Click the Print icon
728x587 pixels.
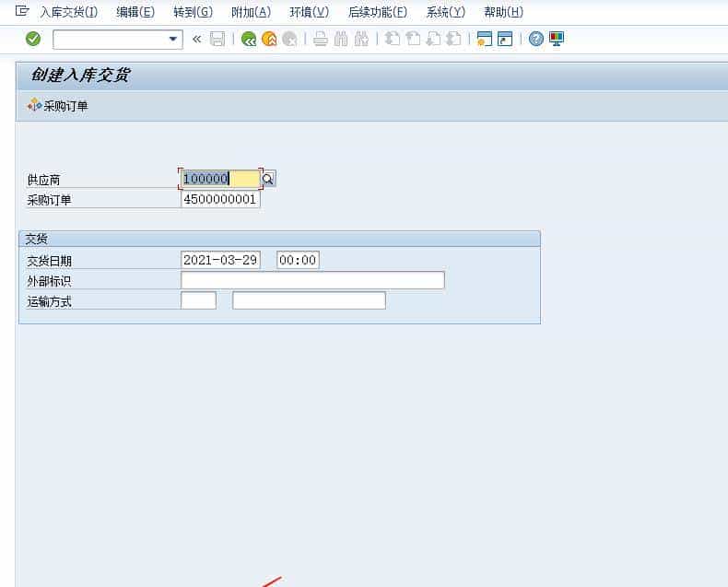coord(321,39)
